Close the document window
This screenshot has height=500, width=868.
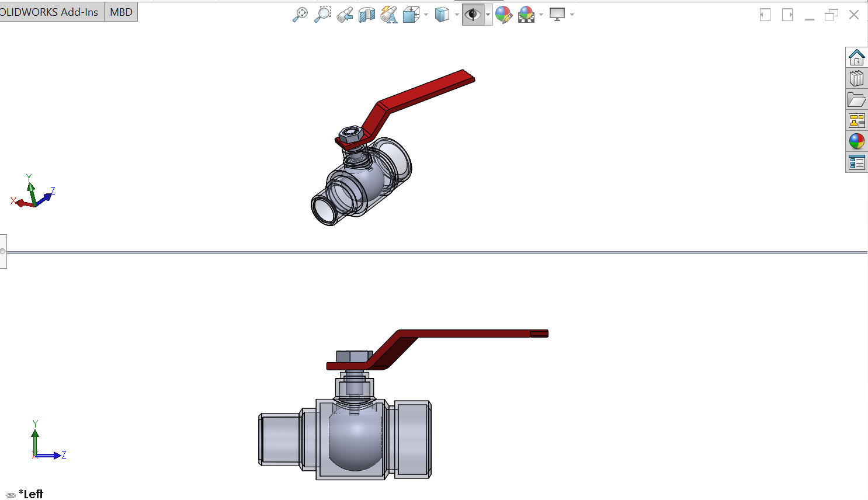(x=854, y=15)
